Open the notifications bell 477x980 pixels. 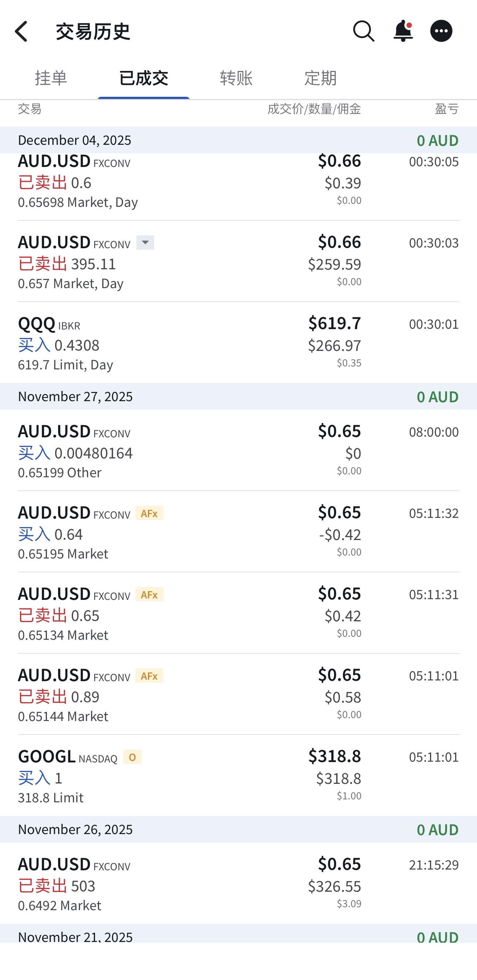[403, 31]
